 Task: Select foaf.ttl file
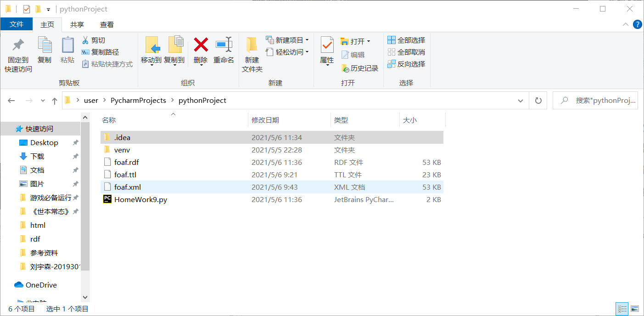[x=272, y=175]
